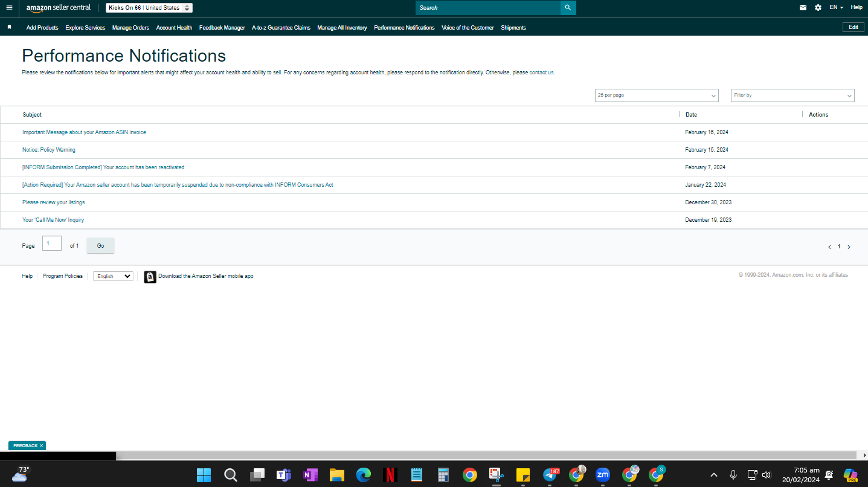This screenshot has width=868, height=487.
Task: Go to Manage All Inventory
Action: coord(342,28)
